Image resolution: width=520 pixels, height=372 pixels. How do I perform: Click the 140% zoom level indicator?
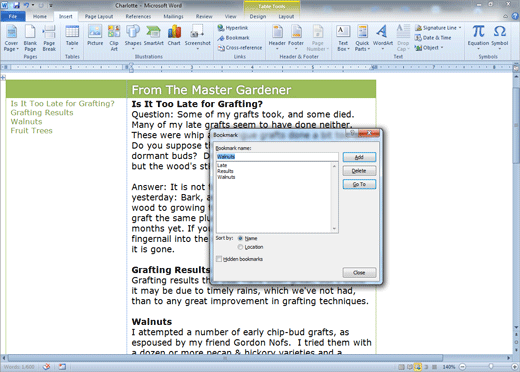449,367
